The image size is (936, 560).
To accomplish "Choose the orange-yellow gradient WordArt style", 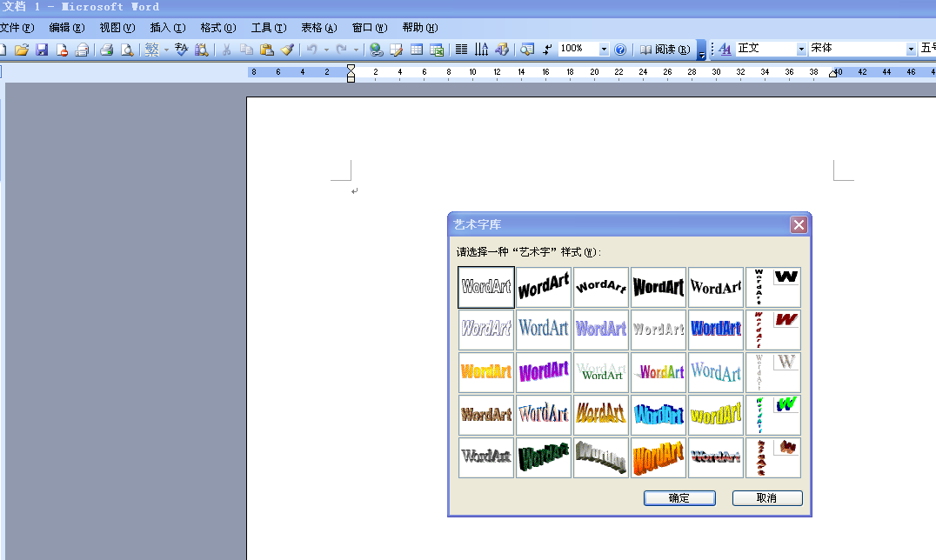I will [486, 372].
